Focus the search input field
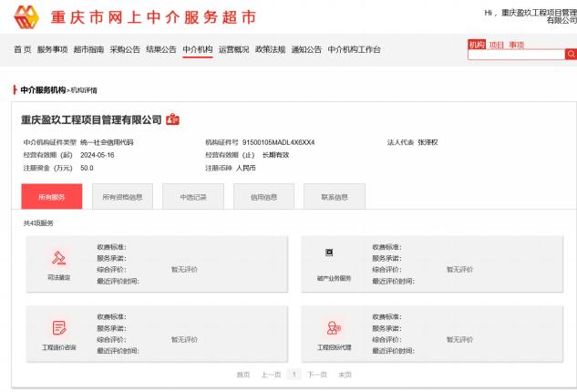577x392 pixels. click(516, 54)
